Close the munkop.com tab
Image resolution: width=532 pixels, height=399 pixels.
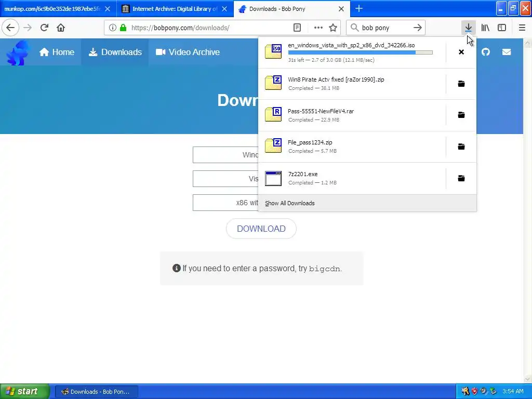coord(107,9)
